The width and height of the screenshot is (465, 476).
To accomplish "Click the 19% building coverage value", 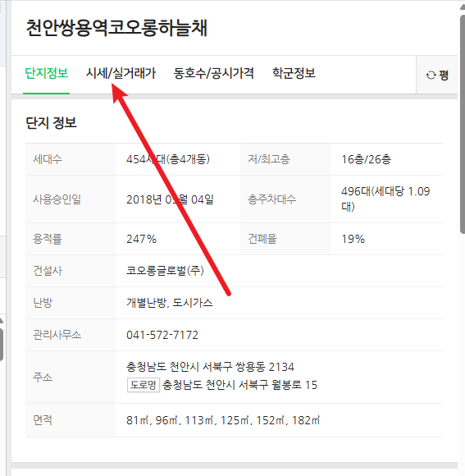I will click(x=353, y=239).
